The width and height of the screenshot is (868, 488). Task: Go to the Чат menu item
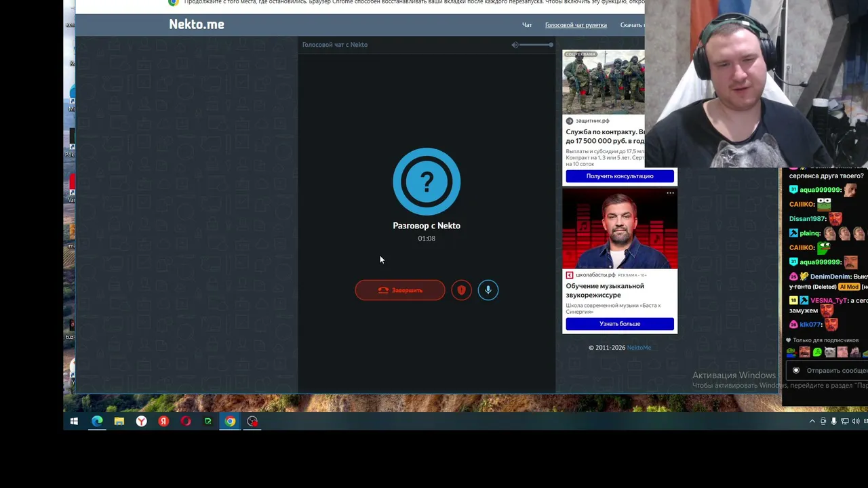527,25
